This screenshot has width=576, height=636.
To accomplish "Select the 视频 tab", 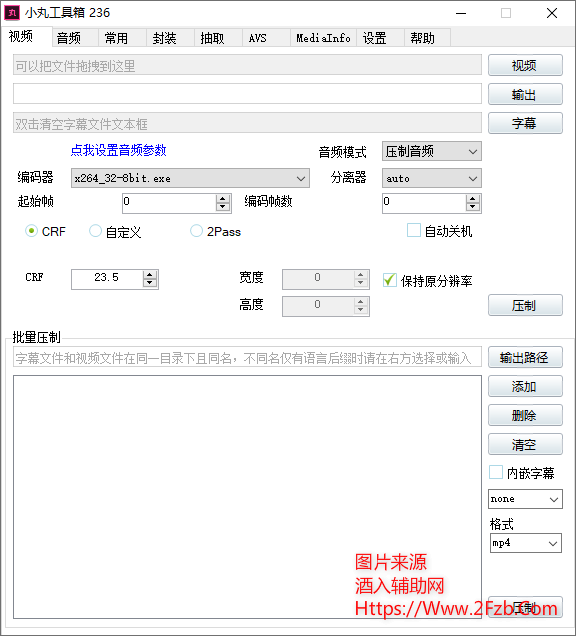I will point(26,37).
